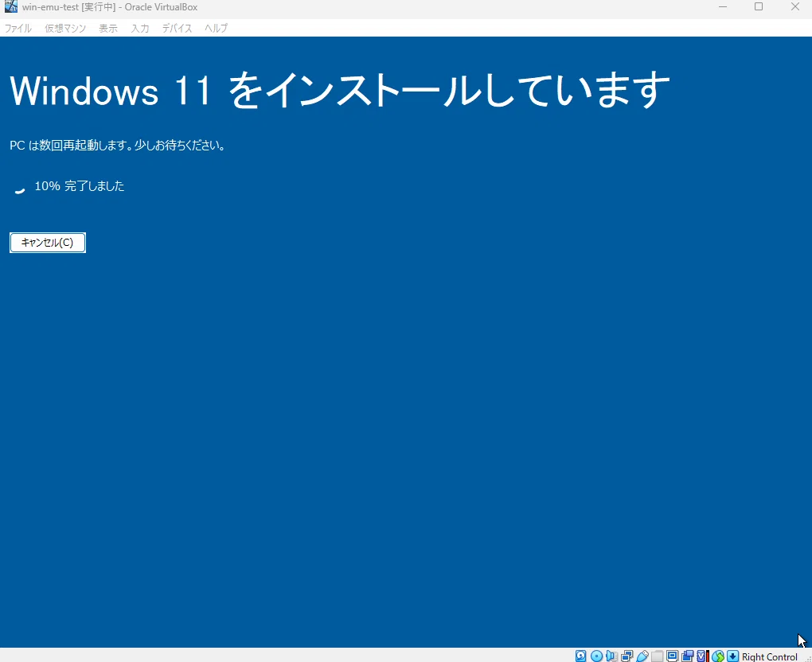The width and height of the screenshot is (812, 662).
Task: Click the shared folders status icon
Action: (x=657, y=656)
